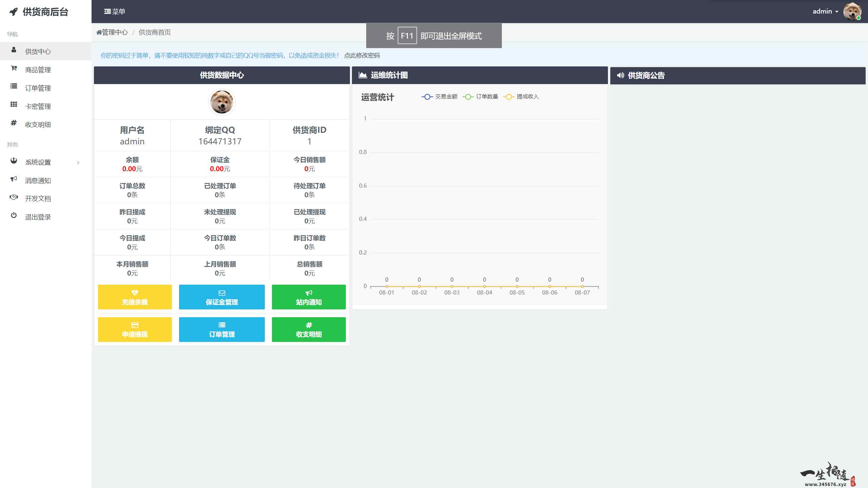The image size is (868, 488).
Task: Toggle the 订单数量 series in chart legend
Action: (481, 97)
